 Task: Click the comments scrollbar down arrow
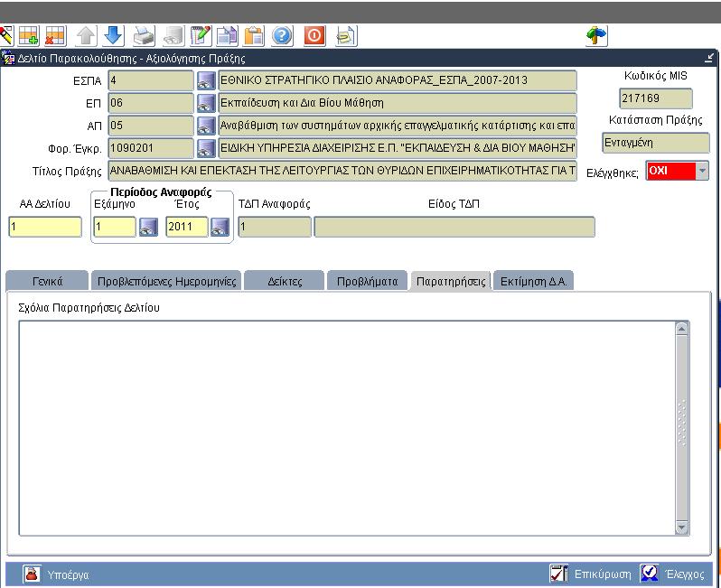[x=681, y=527]
